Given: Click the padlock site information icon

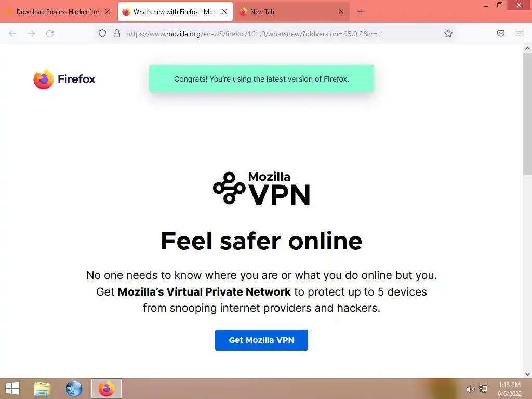Looking at the screenshot, I should point(117,34).
